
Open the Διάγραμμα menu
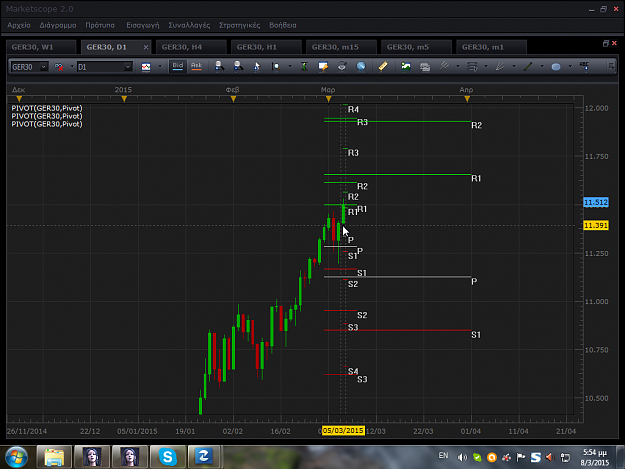[x=58, y=25]
